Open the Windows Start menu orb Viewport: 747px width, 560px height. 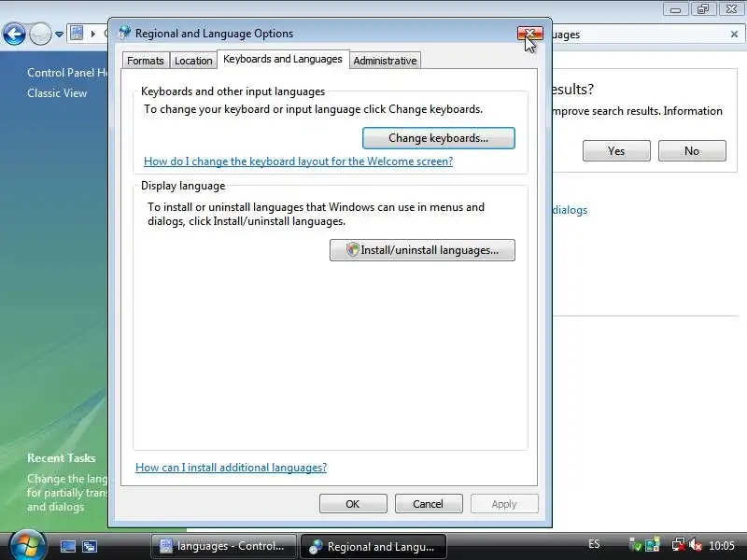click(28, 546)
